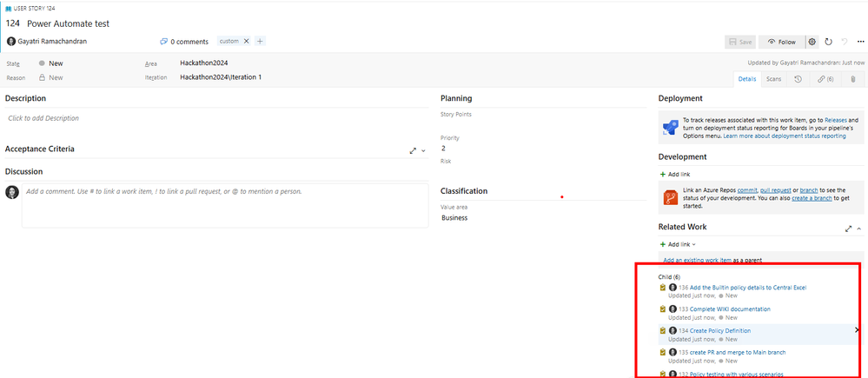The height and width of the screenshot is (378, 868).
Task: Switch to the Details tab
Action: pyautogui.click(x=746, y=79)
